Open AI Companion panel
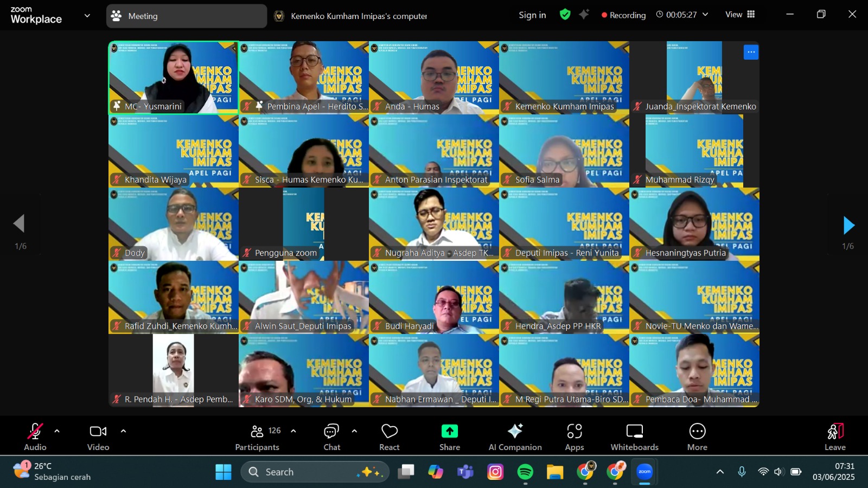Screen dimensions: 868x488 coord(515,436)
